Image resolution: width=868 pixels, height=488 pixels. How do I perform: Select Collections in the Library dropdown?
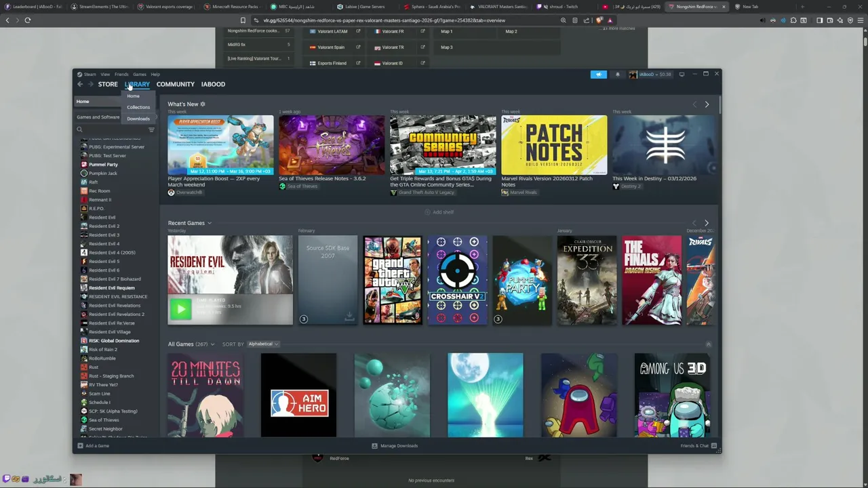138,107
